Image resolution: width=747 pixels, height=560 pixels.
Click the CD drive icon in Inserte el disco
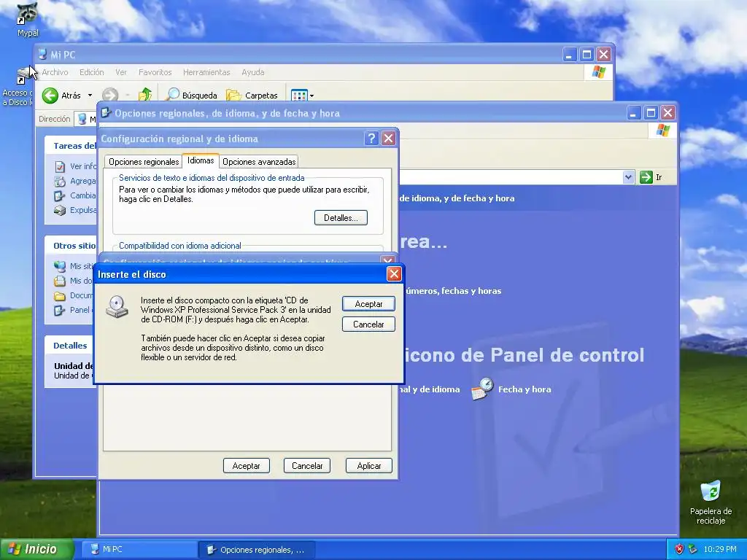[117, 307]
